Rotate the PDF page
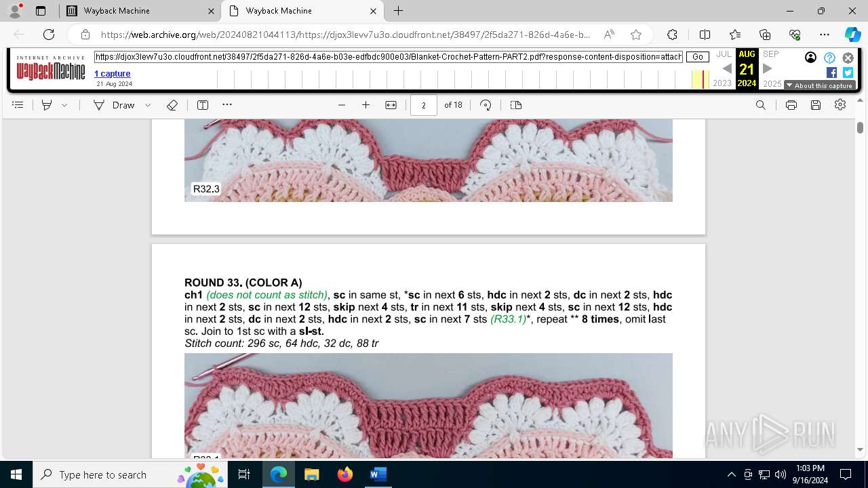Image resolution: width=868 pixels, height=488 pixels. coord(486,105)
